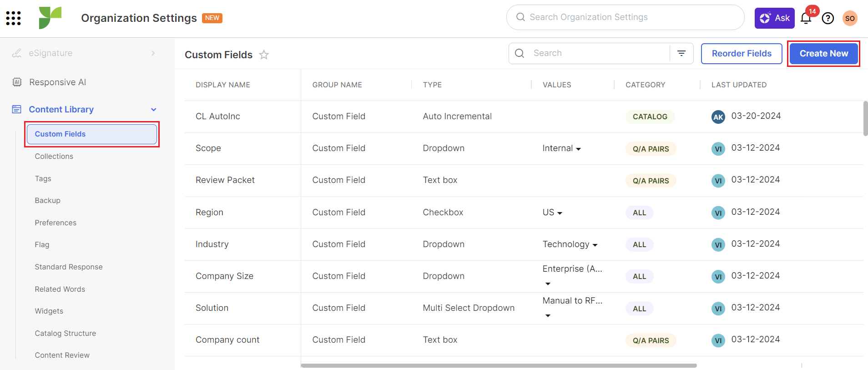
Task: Open Content Review in sidebar
Action: click(62, 355)
